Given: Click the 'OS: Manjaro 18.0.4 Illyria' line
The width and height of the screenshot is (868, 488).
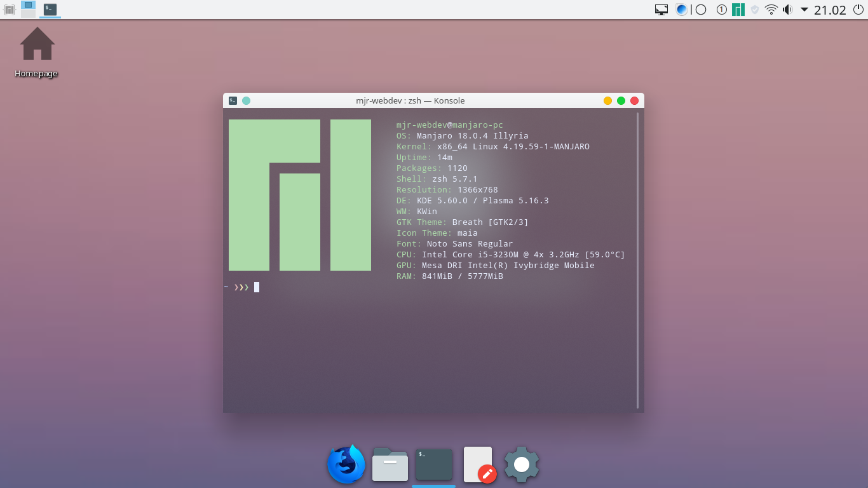Looking at the screenshot, I should tap(463, 136).
